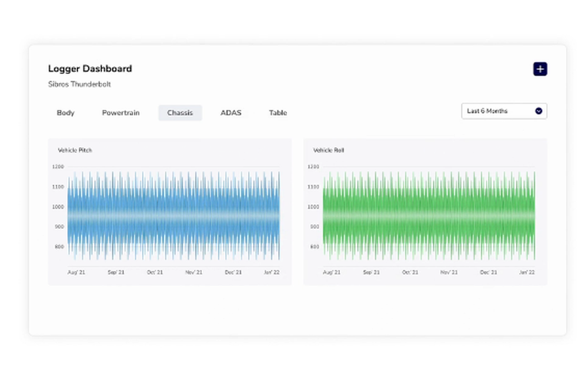Click the plus add button
This screenshot has width=588, height=373.
tap(540, 69)
